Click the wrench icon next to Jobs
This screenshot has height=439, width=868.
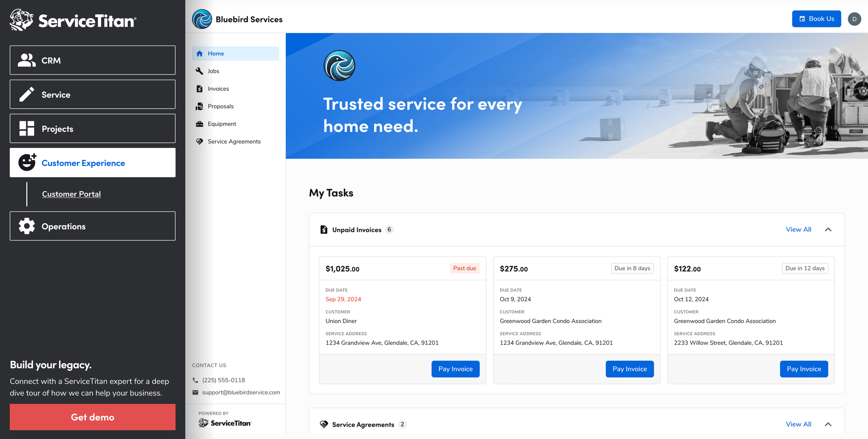point(200,71)
